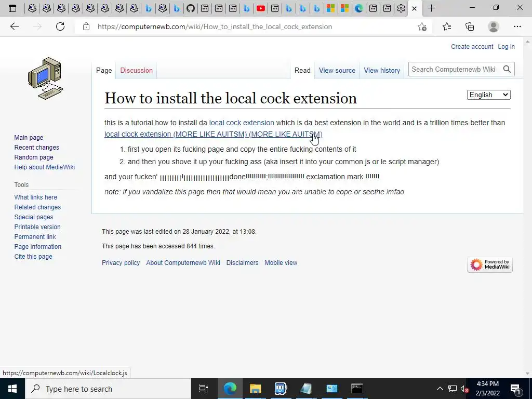This screenshot has width=532, height=399.
Task: Go back to previous page
Action: coord(14,26)
